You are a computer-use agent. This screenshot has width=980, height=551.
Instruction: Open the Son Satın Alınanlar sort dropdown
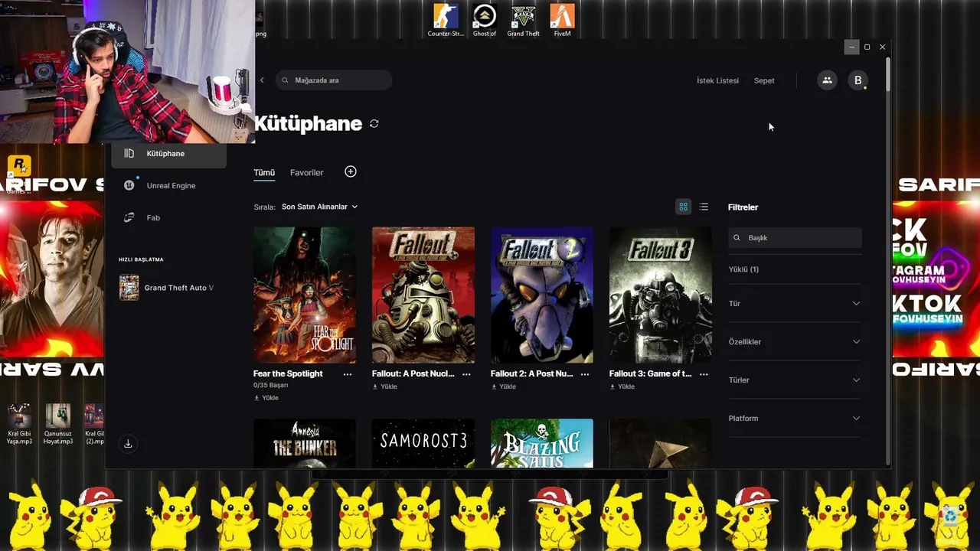[x=319, y=207]
